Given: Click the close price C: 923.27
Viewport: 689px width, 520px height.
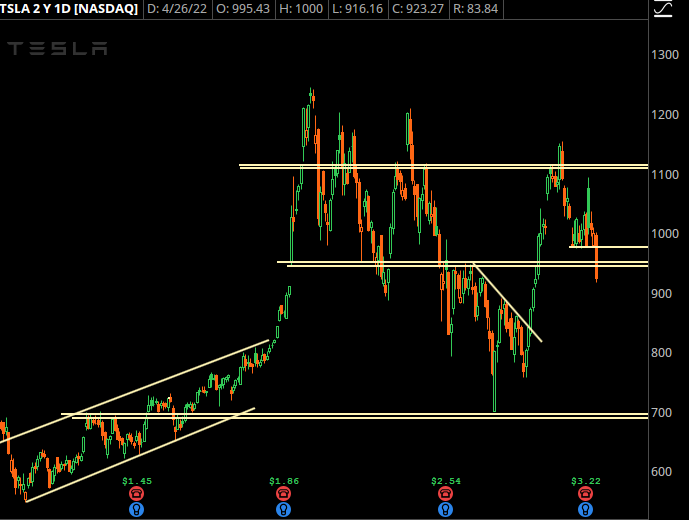Looking at the screenshot, I should pyautogui.click(x=418, y=9).
